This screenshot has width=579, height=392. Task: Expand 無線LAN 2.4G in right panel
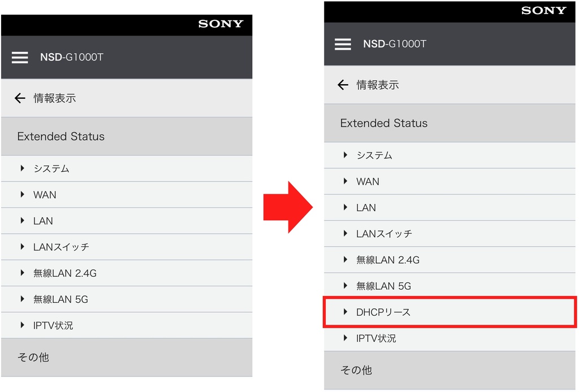[x=450, y=260]
